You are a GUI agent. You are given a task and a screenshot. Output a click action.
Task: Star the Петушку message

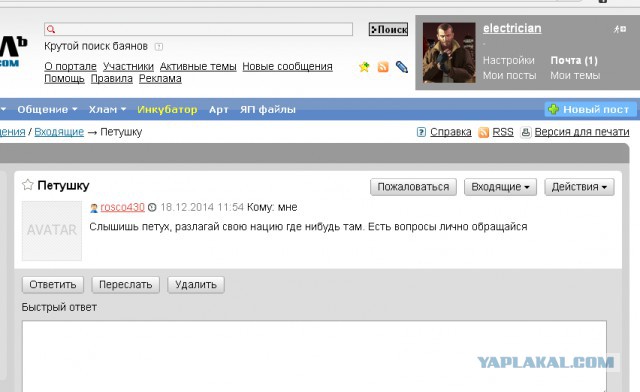click(27, 185)
